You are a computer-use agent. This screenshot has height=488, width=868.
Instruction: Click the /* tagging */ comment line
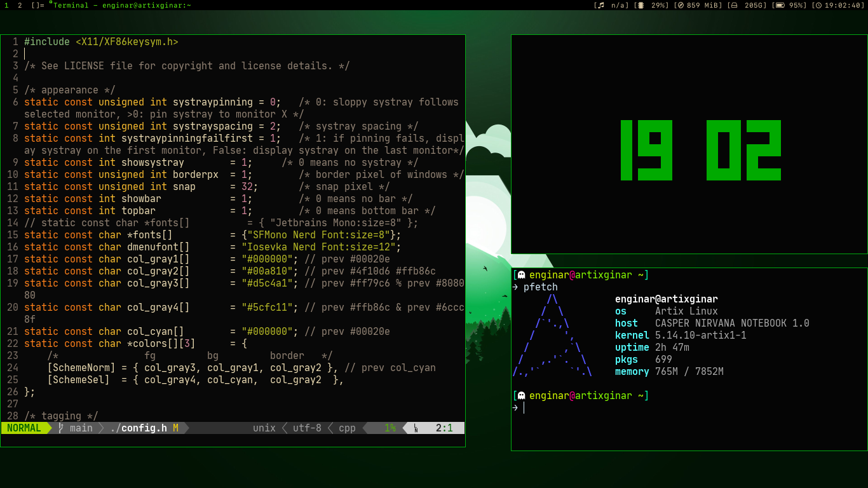coord(61,416)
